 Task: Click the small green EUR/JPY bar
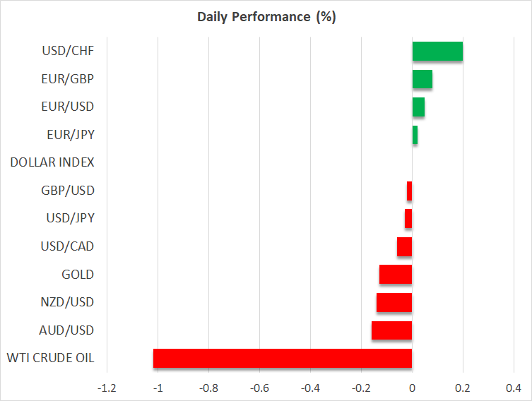415,135
